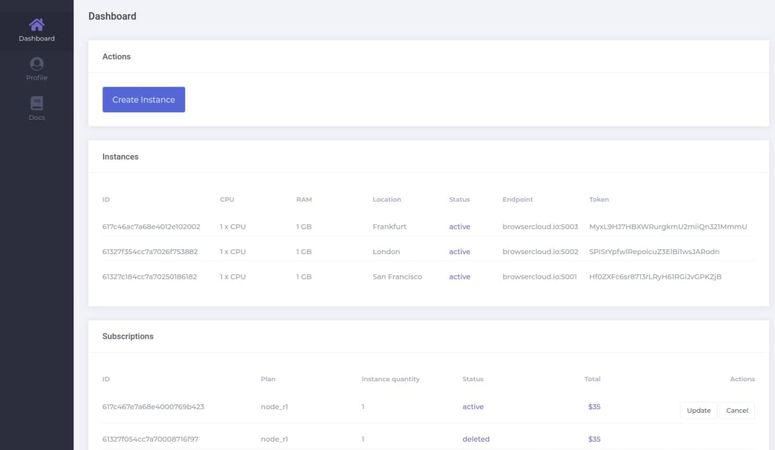This screenshot has height=450, width=775.
Task: Click the Subscriptions section heading
Action: click(x=128, y=336)
